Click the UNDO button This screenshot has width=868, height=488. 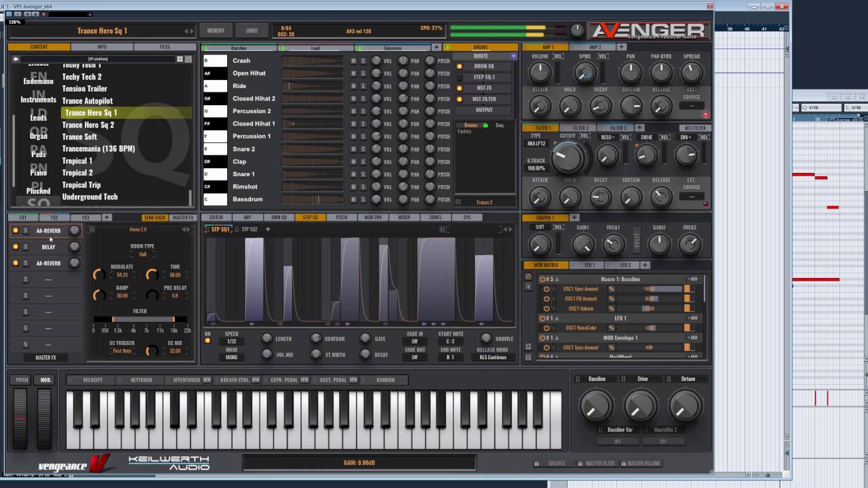(x=252, y=30)
